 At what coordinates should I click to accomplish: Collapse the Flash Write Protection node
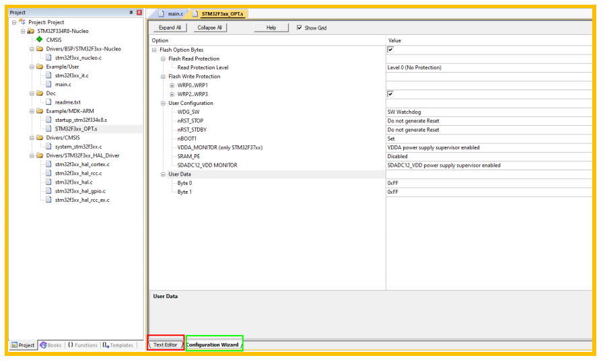tap(163, 77)
